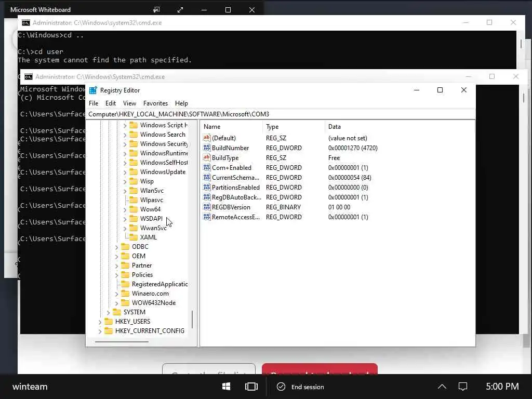Select the OEM folder icon
Image resolution: width=532 pixels, height=399 pixels.
pyautogui.click(x=126, y=256)
